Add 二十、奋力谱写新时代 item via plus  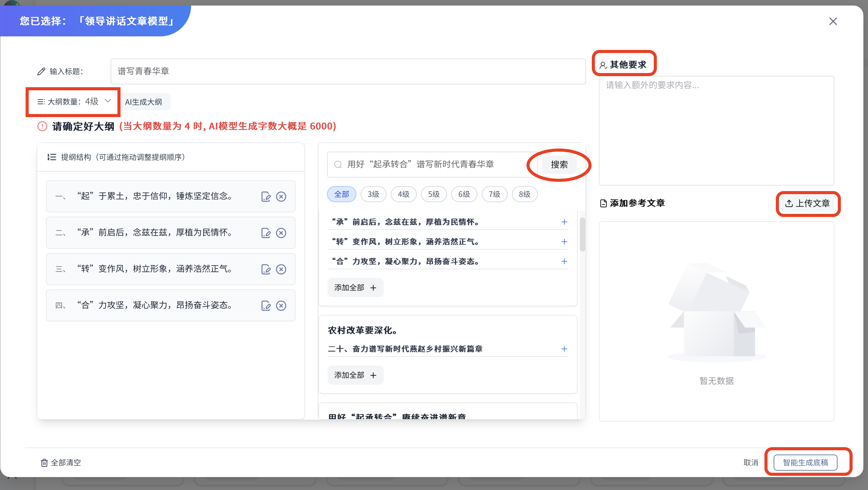[564, 349]
